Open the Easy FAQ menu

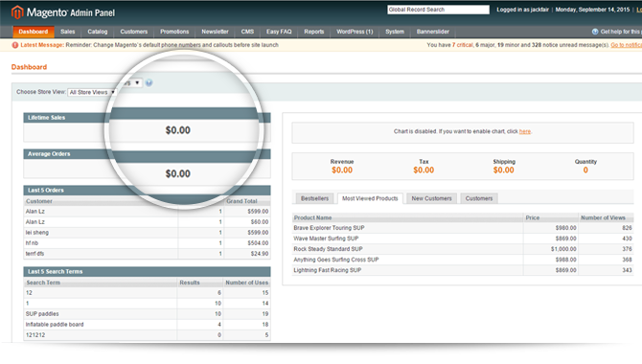click(x=279, y=32)
